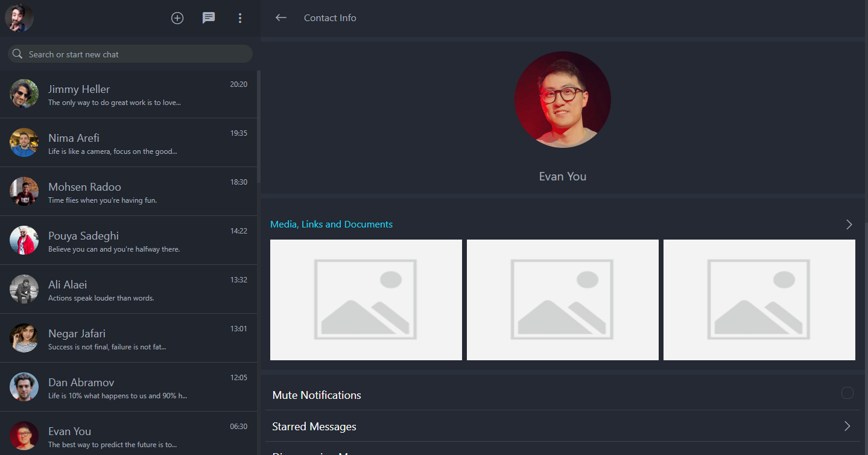868x455 pixels.
Task: Click the chat list scrollbar
Action: click(x=259, y=127)
